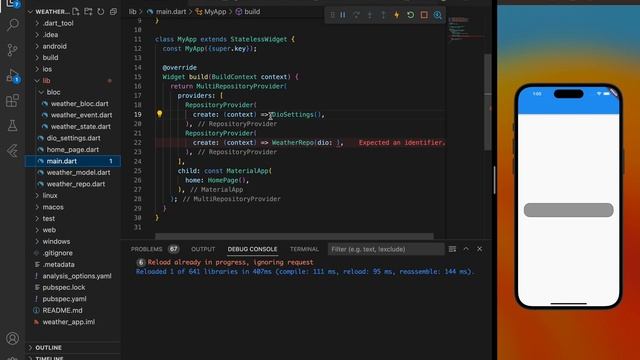
Task: Open the Extensions view
Action: tap(13, 100)
